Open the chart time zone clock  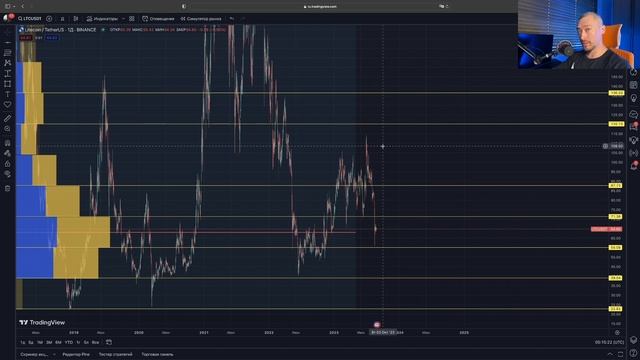(609, 342)
